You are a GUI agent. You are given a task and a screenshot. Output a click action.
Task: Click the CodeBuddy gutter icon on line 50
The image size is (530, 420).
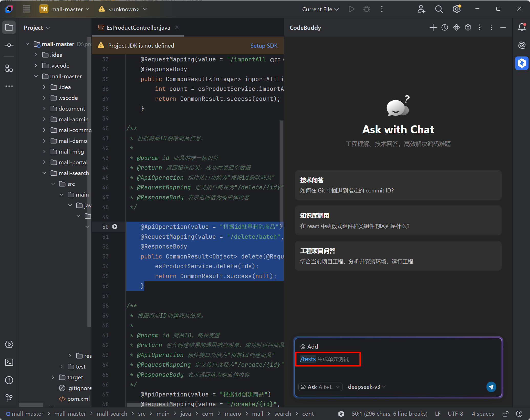coord(115,227)
